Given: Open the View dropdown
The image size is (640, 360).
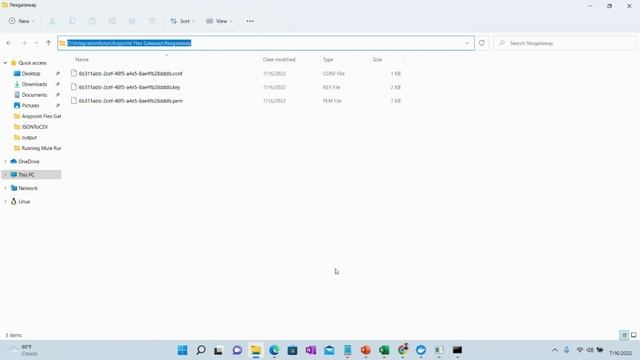Looking at the screenshot, I should (x=219, y=21).
